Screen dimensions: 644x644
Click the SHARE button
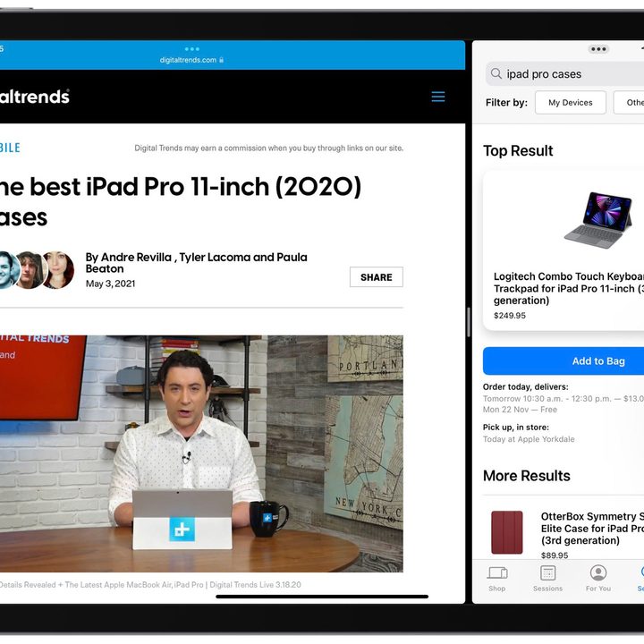pos(377,277)
